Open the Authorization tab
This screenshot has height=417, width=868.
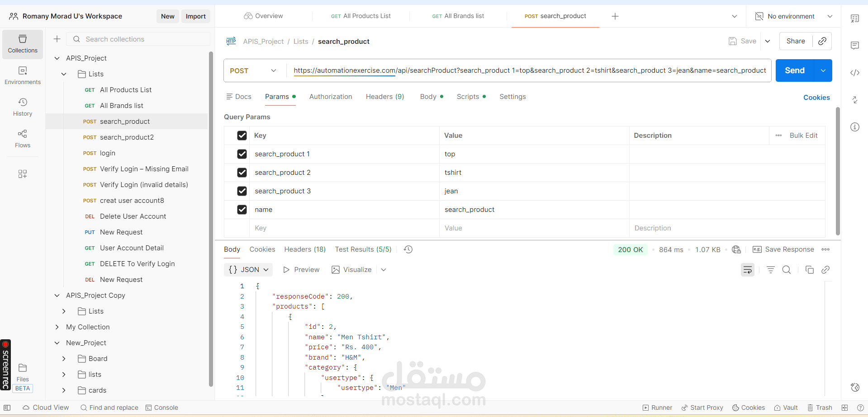tap(331, 97)
